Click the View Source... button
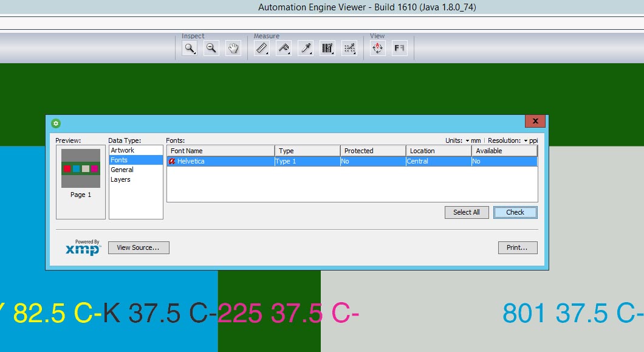The height and width of the screenshot is (352, 644). [x=139, y=247]
